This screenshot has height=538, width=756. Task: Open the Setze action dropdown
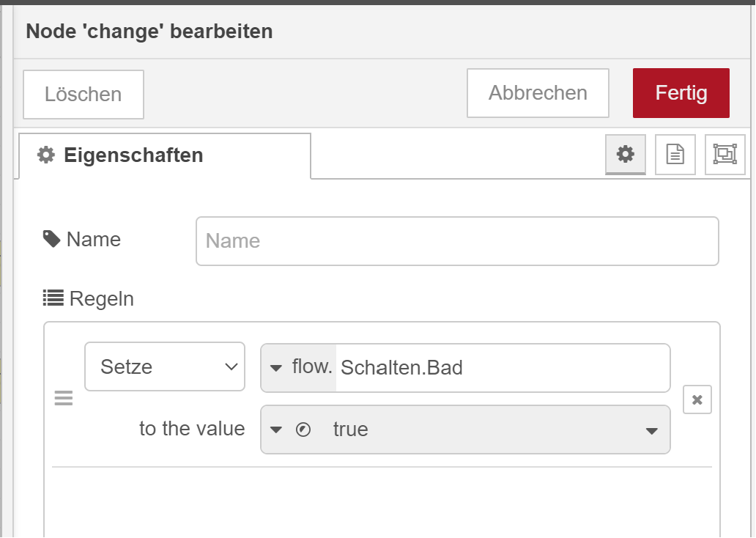coord(165,366)
